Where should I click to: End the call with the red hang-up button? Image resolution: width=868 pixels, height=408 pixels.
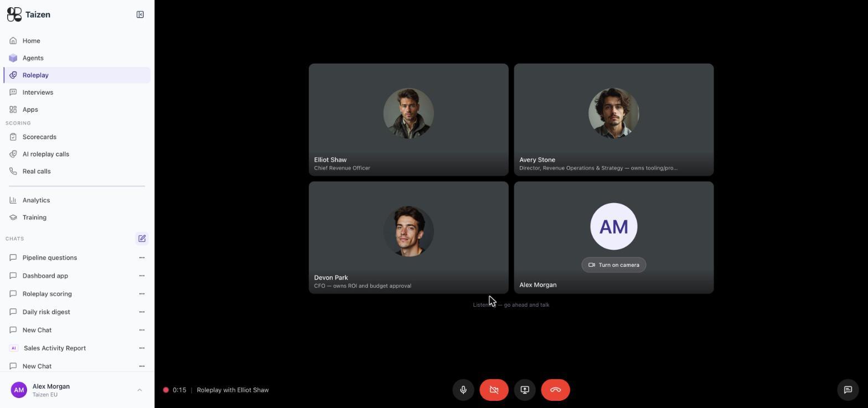tap(555, 390)
